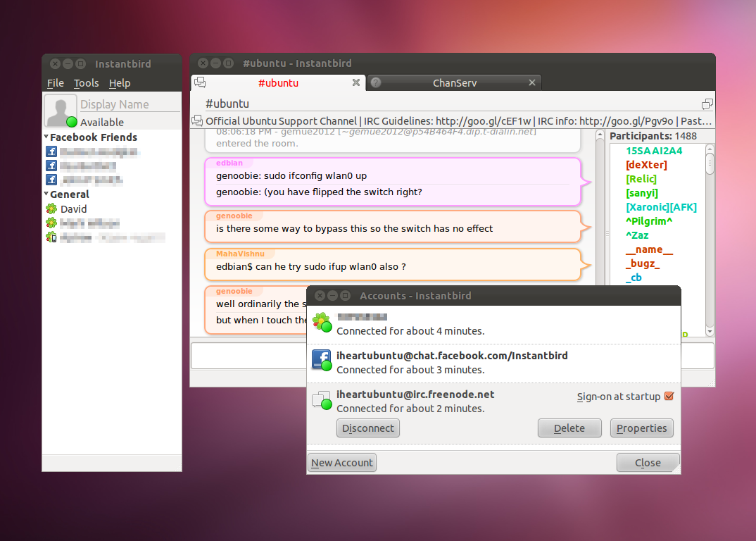Select participant [deXter]
Screen dimensions: 756x541
click(646, 165)
